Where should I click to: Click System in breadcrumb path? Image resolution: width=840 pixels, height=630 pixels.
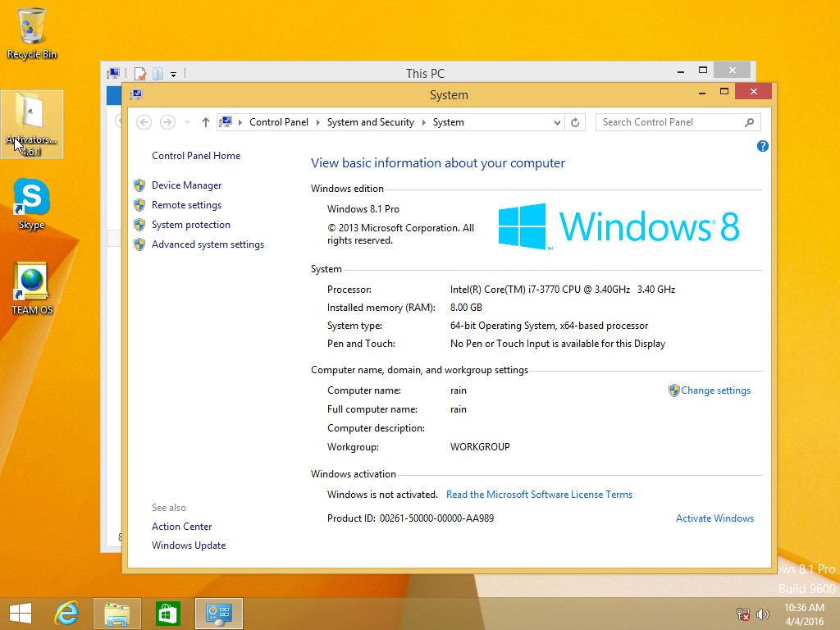coord(449,122)
